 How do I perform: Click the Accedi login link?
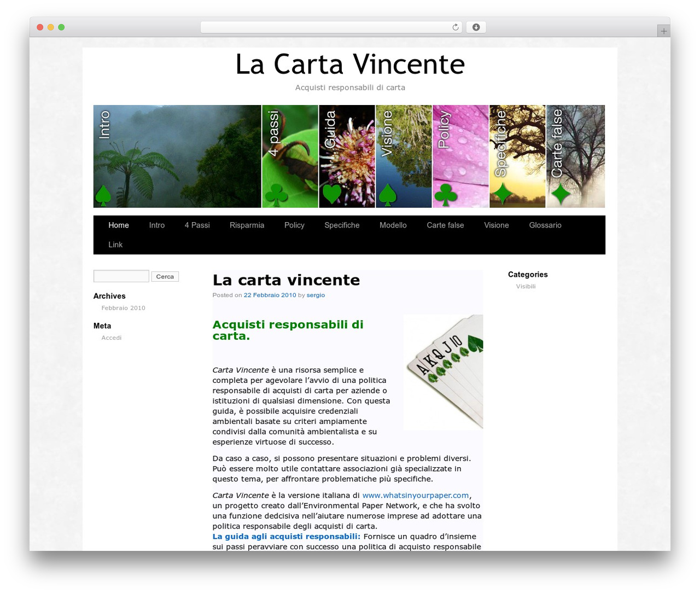click(112, 338)
